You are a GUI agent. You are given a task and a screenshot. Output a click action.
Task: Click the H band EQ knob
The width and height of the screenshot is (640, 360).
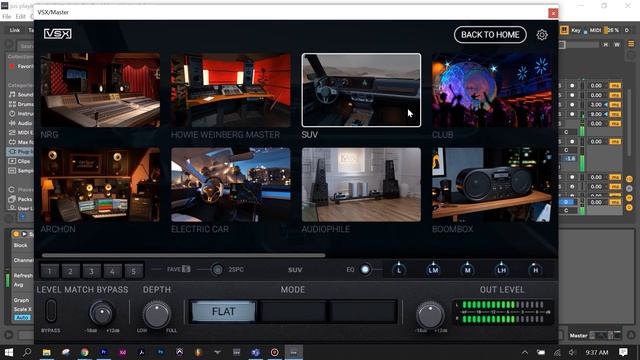536,269
